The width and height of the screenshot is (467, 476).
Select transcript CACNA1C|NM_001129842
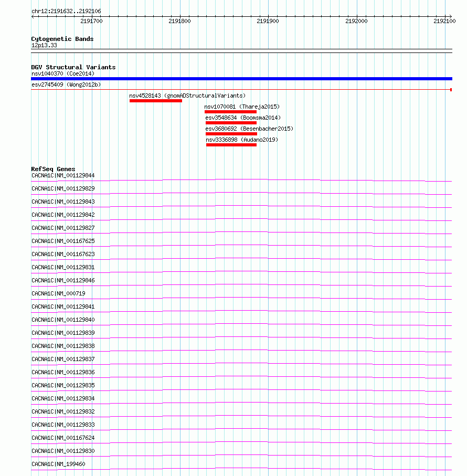click(x=63, y=215)
